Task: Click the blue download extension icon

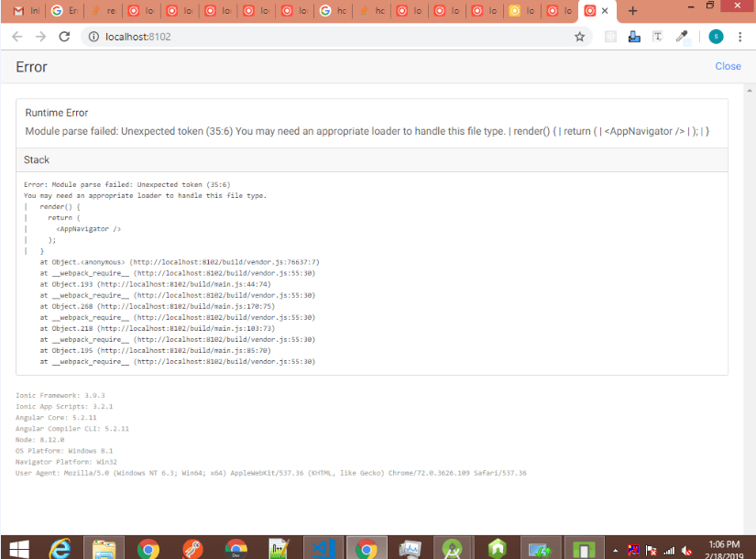Action: [633, 34]
